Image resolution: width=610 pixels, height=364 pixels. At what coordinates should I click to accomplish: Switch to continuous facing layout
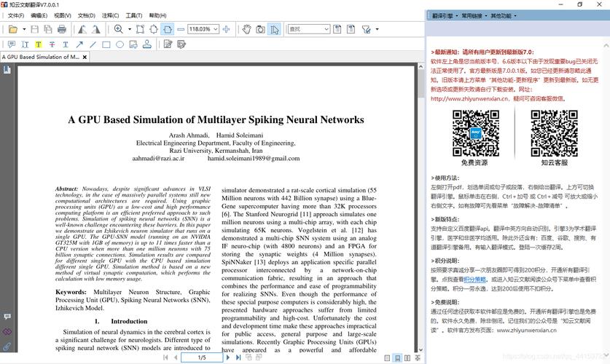(418, 358)
